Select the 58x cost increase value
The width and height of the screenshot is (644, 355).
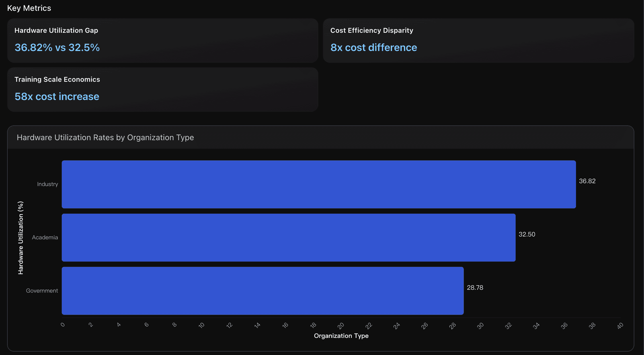(x=57, y=96)
